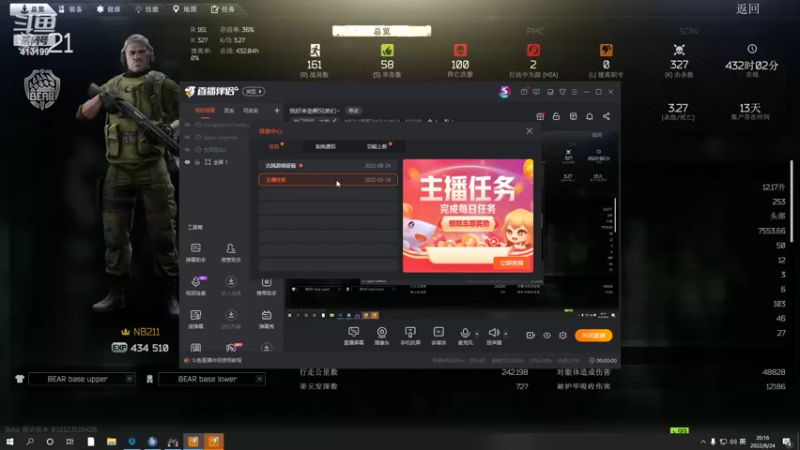Open Windows taskbar search
The height and width of the screenshot is (450, 800).
30,441
